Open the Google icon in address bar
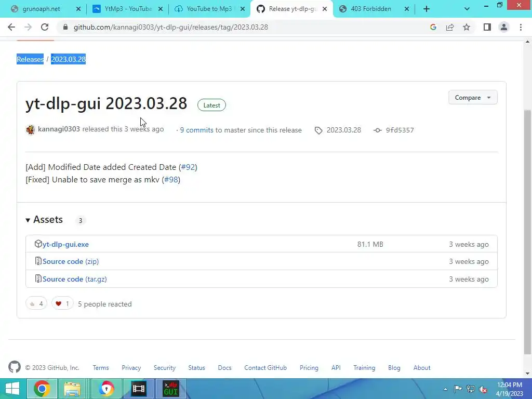The image size is (532, 399). (433, 27)
